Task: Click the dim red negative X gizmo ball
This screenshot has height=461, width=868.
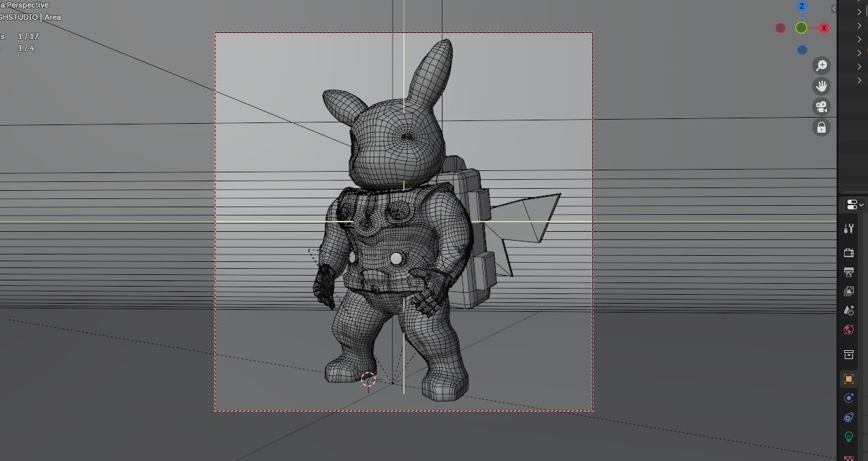Action: coord(780,28)
